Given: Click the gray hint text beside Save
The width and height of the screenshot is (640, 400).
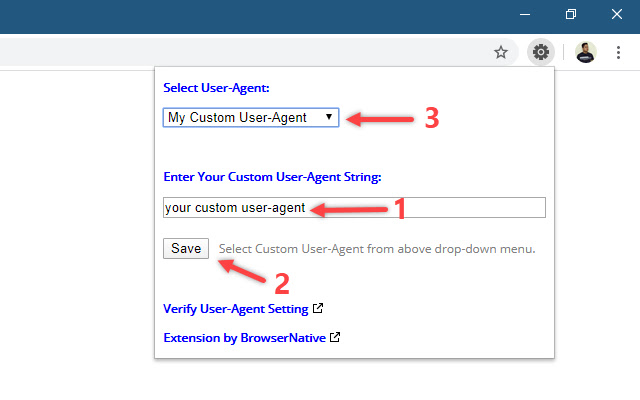Looking at the screenshot, I should tap(377, 249).
